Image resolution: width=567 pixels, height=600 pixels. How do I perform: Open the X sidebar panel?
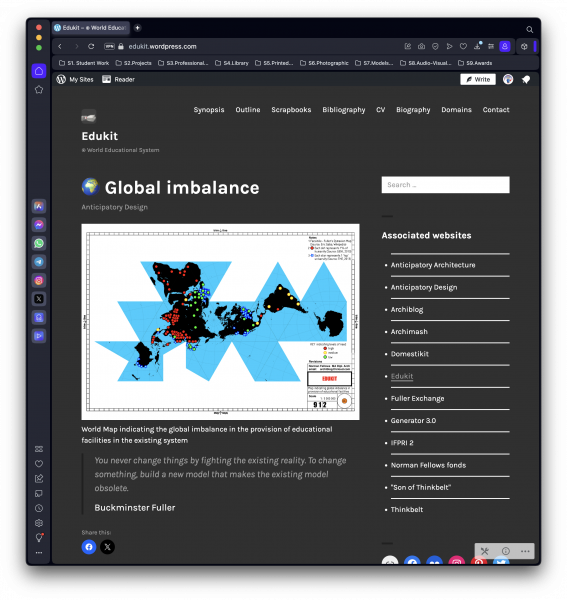39,299
